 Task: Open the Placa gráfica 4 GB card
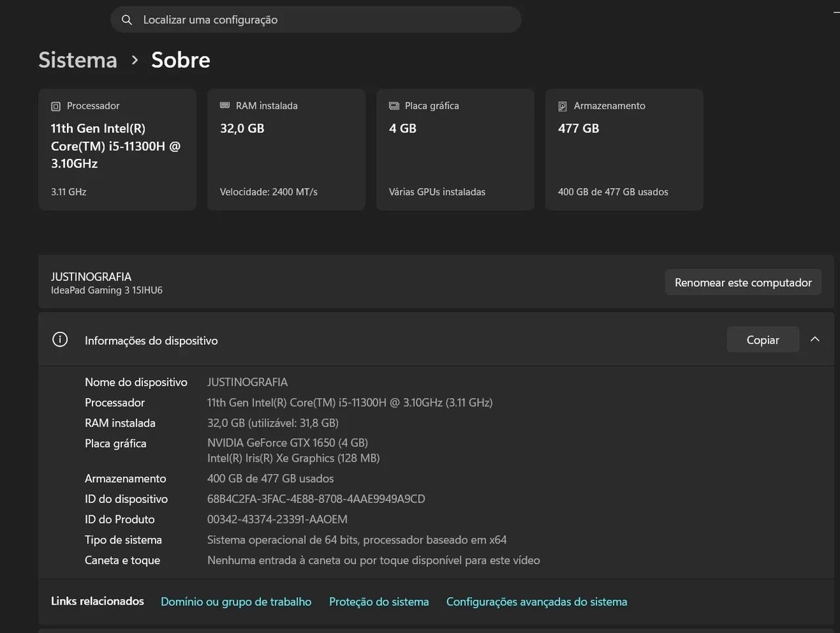[455, 150]
